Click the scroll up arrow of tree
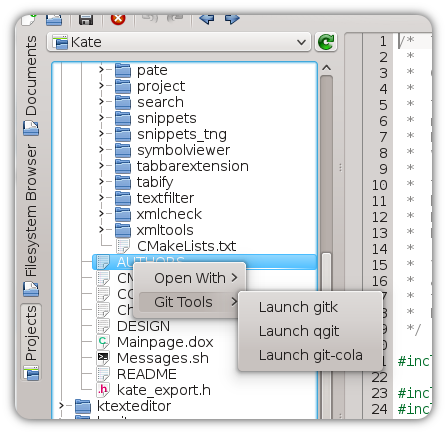Screen dimensions: 447x434 [x=326, y=68]
